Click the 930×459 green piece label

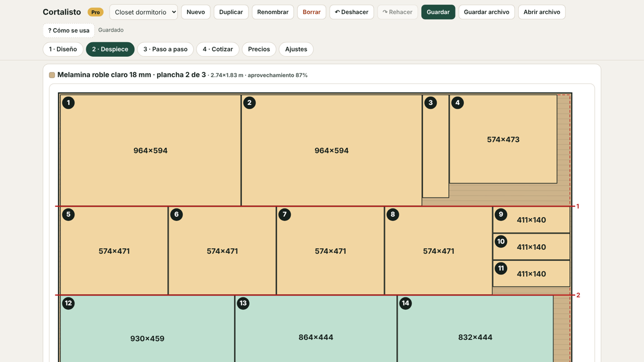point(147,339)
